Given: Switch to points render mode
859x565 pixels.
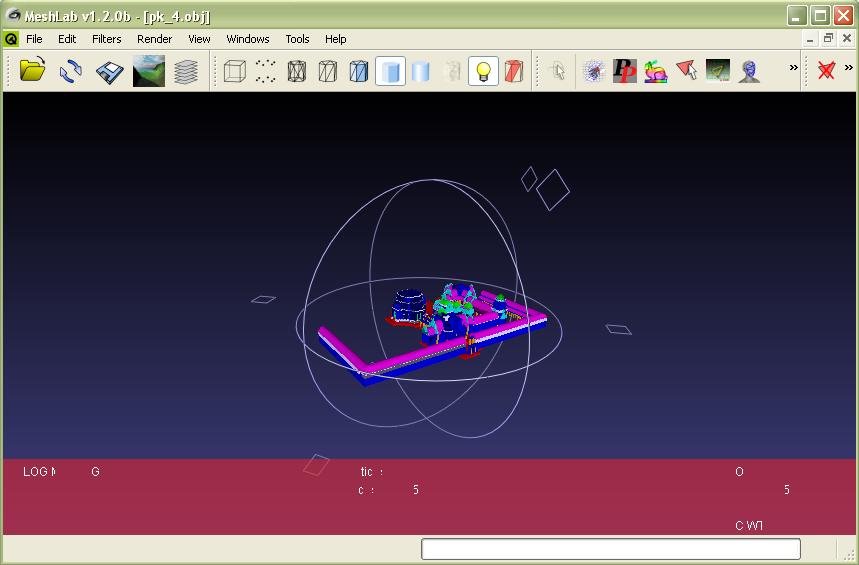Looking at the screenshot, I should point(266,71).
